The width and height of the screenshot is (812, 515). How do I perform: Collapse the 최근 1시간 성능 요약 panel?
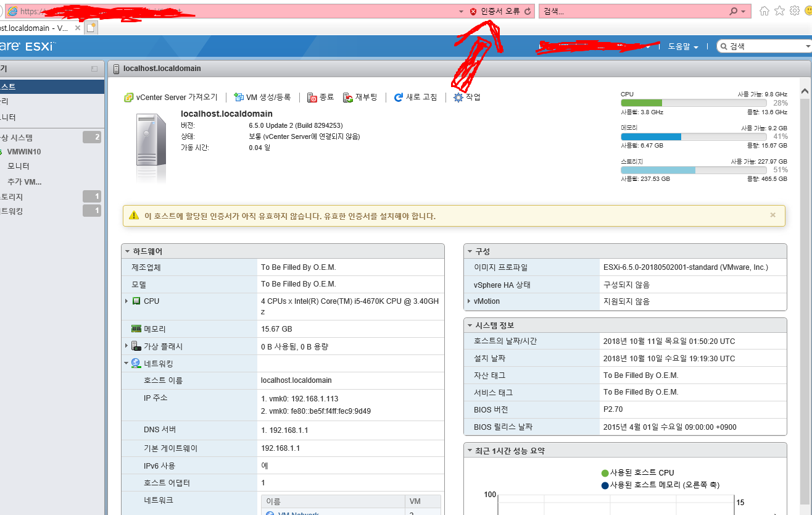pyautogui.click(x=470, y=451)
